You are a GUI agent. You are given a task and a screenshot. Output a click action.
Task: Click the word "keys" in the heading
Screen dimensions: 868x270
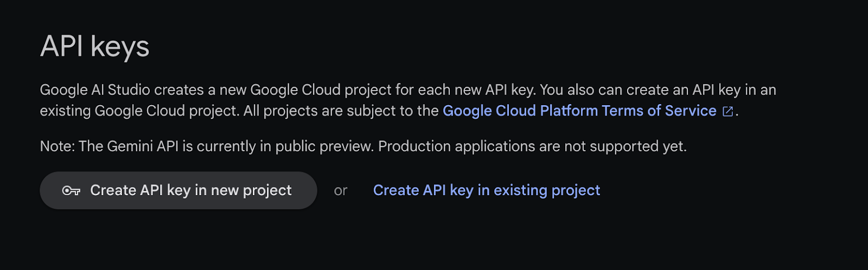coord(120,47)
